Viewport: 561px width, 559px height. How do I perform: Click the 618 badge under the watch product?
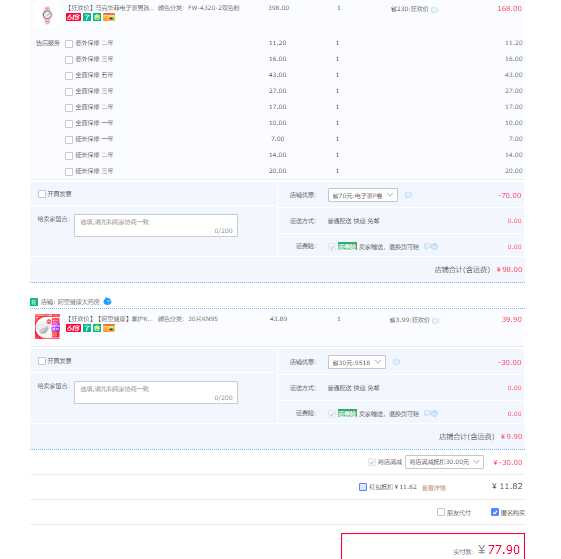tap(73, 17)
